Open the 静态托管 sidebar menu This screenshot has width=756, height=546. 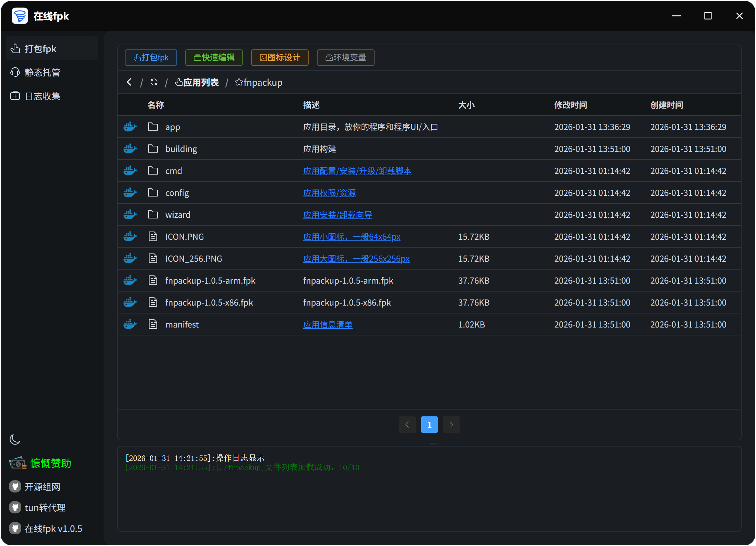pos(42,72)
